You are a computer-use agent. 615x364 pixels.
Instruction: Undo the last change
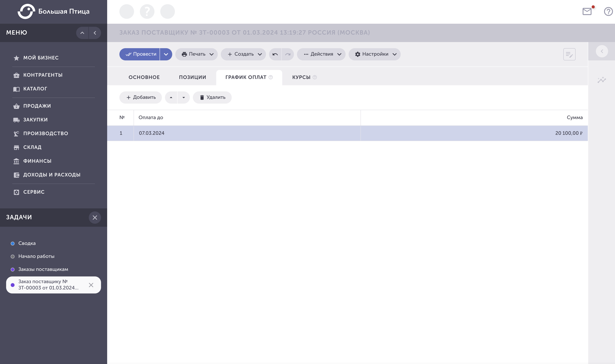pyautogui.click(x=275, y=54)
